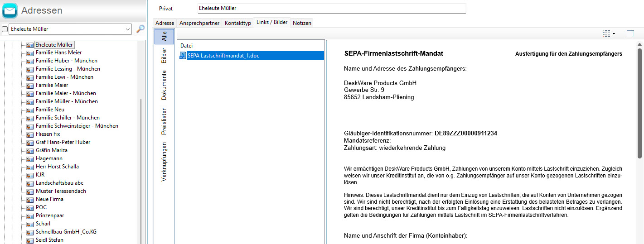Click contact card icon beside Gräfin Mariza
Screen dimensions: 644x244
pyautogui.click(x=30, y=151)
